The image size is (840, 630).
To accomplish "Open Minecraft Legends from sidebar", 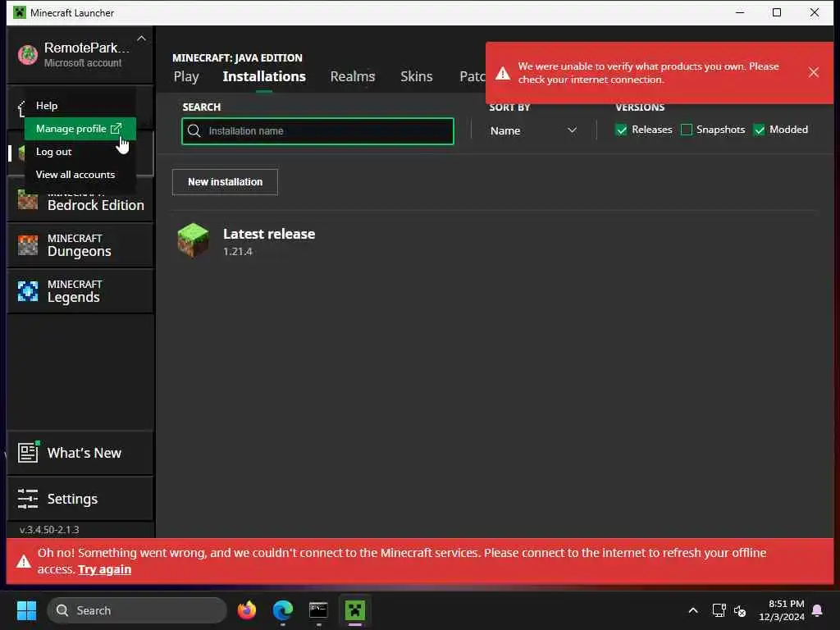I will (80, 291).
